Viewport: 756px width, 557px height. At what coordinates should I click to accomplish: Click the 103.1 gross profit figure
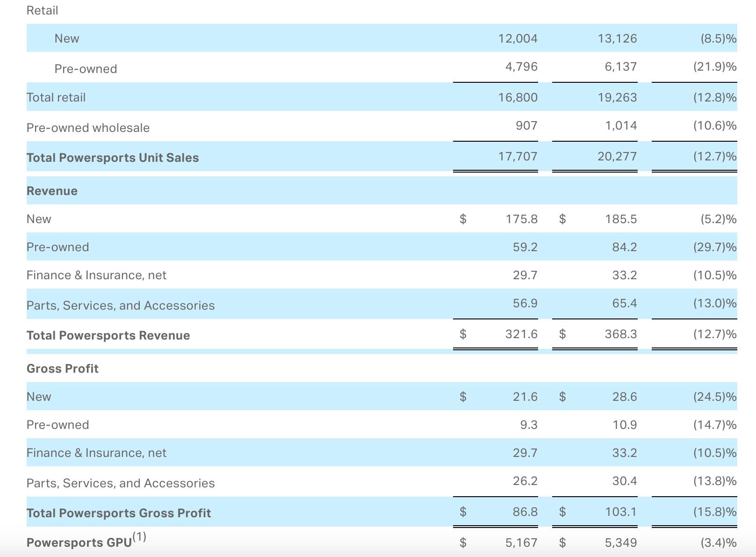pos(621,512)
